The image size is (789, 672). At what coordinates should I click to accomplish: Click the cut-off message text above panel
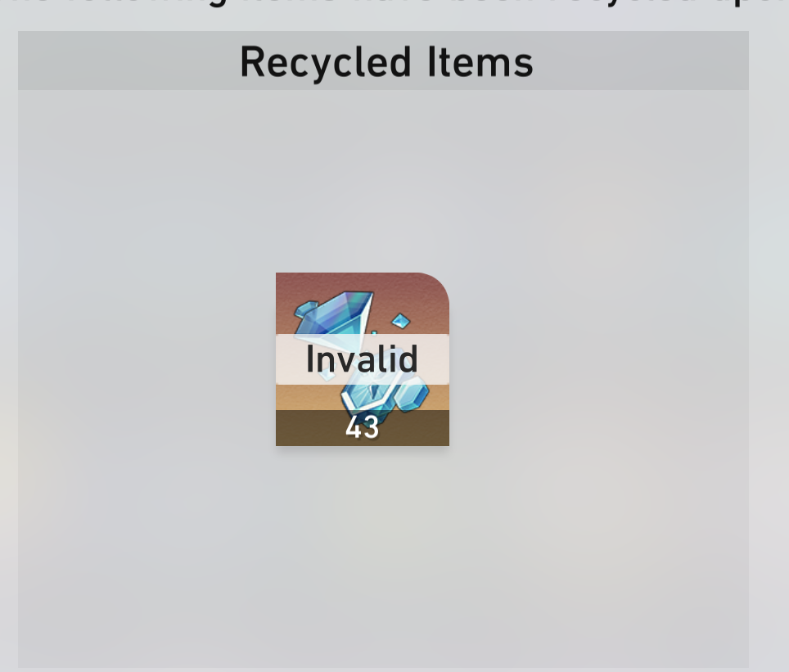click(394, 4)
